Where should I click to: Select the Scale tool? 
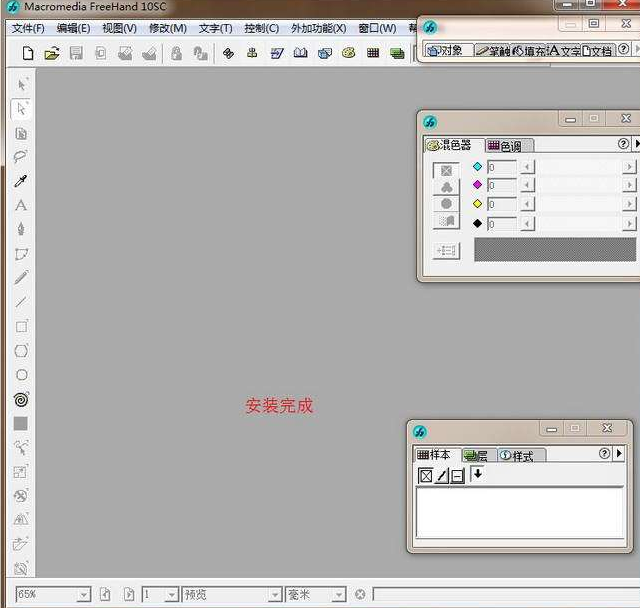click(21, 472)
